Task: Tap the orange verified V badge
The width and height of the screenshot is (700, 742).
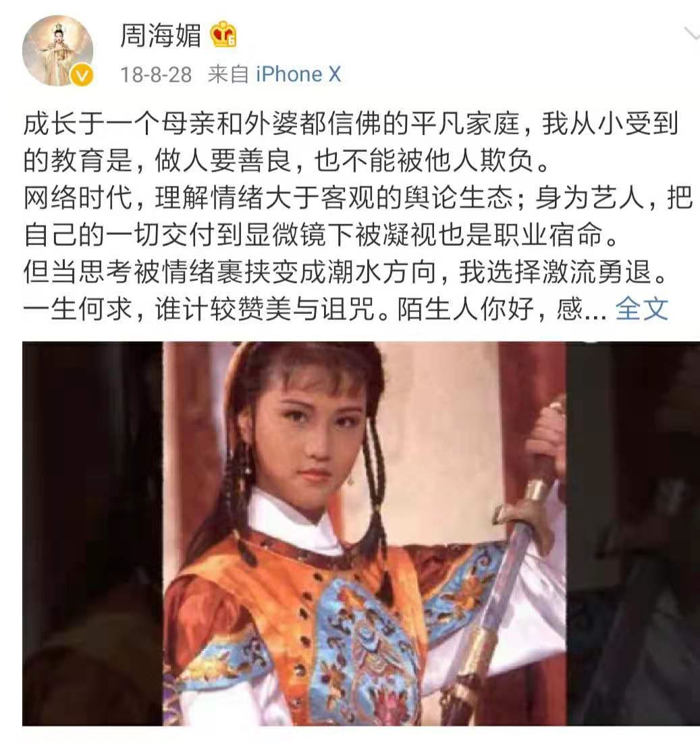Action: coord(82,75)
